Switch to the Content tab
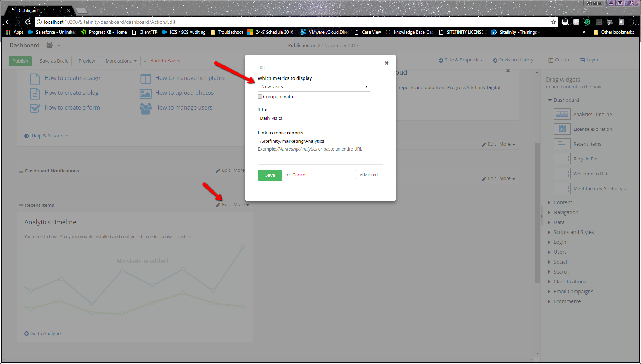This screenshot has height=364, width=641. click(x=560, y=60)
